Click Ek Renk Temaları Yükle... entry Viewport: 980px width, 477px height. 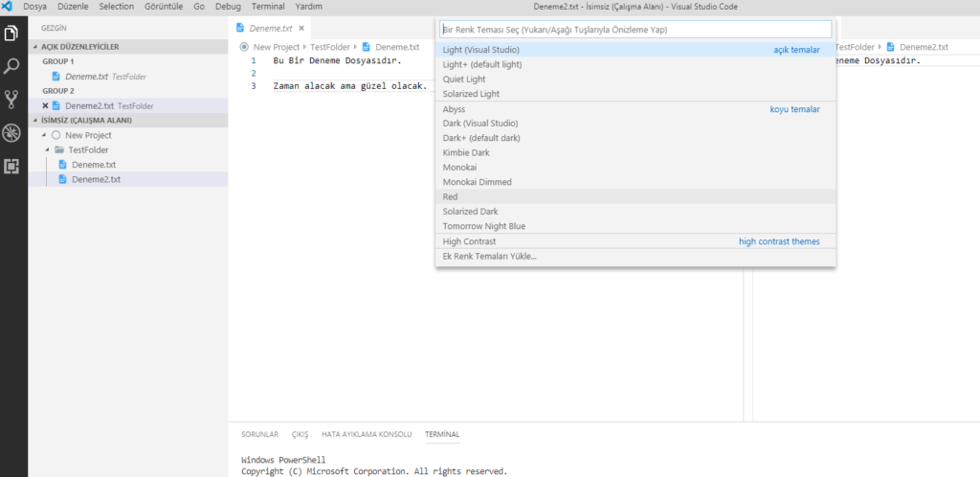coord(635,257)
